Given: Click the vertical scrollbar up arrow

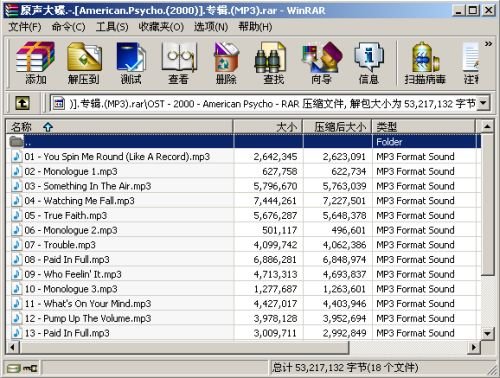Looking at the screenshot, I should coord(487,127).
